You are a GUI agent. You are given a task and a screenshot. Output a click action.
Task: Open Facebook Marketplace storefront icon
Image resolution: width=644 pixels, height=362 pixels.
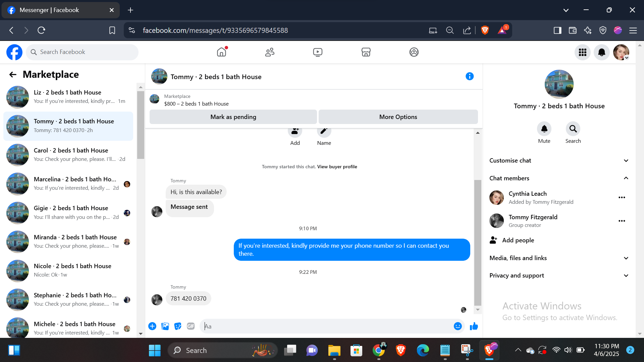pyautogui.click(x=366, y=52)
